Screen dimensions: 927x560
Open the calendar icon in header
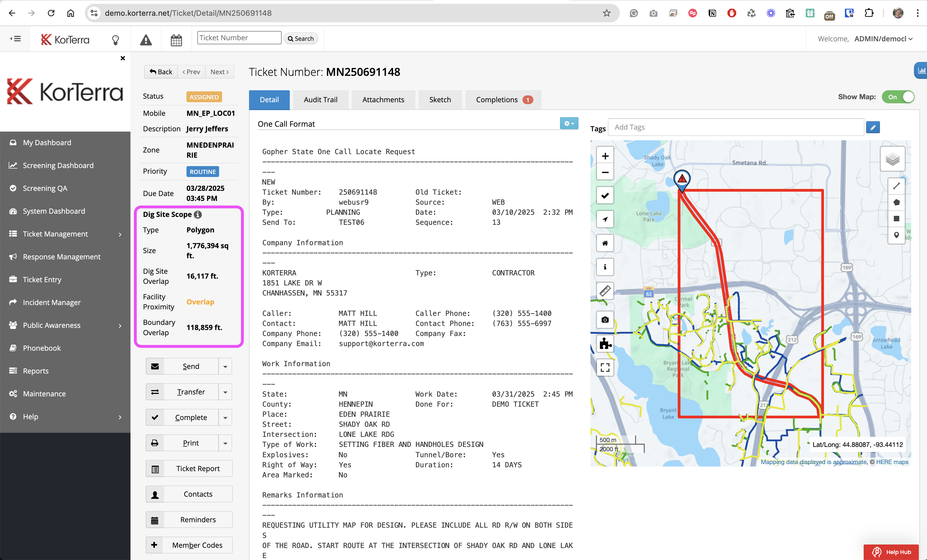coord(176,40)
